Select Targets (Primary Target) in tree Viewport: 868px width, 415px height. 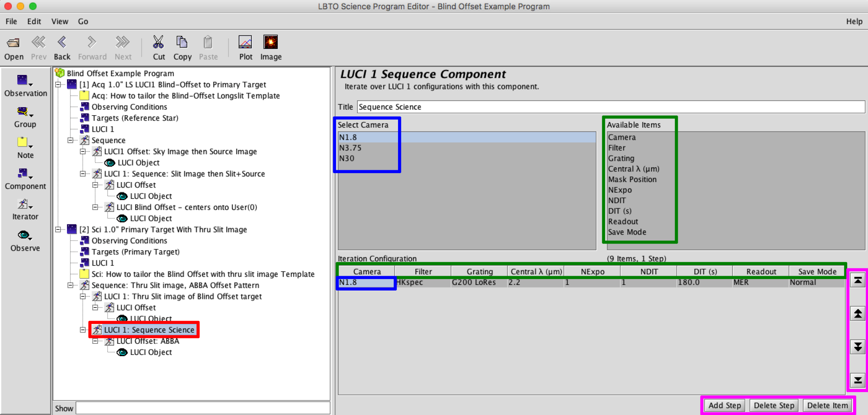[x=135, y=252]
